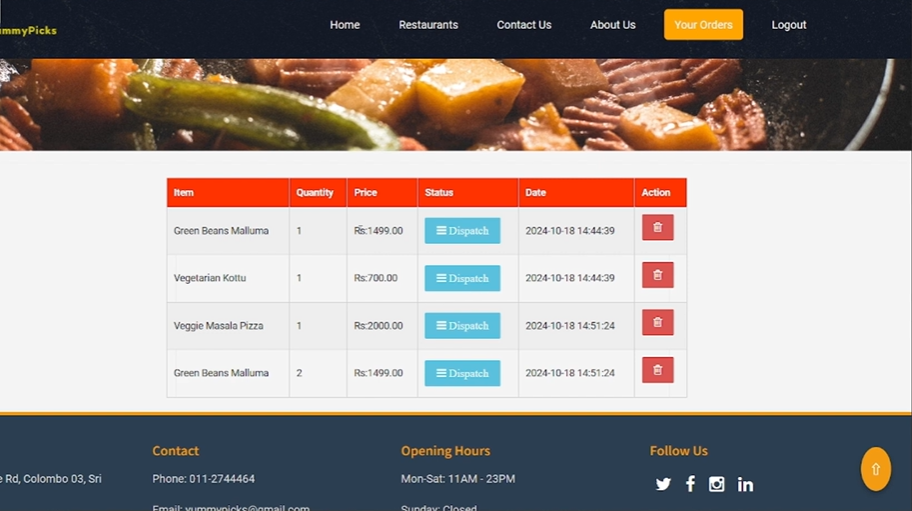Click Dispatch for order dated 14:44:39 Green Beans
Viewport: 912px width, 511px height.
click(x=462, y=231)
